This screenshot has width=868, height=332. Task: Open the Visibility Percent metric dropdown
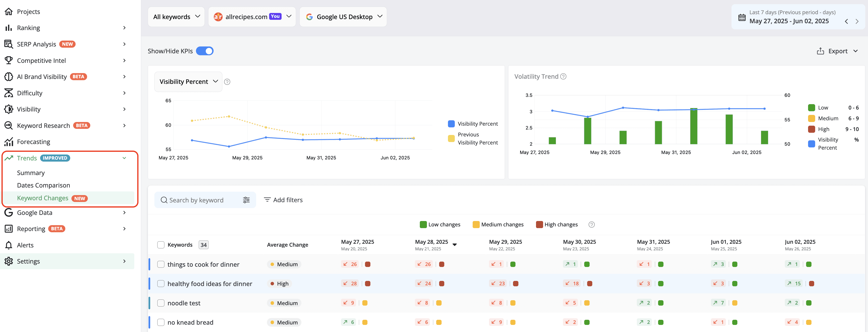pyautogui.click(x=188, y=81)
